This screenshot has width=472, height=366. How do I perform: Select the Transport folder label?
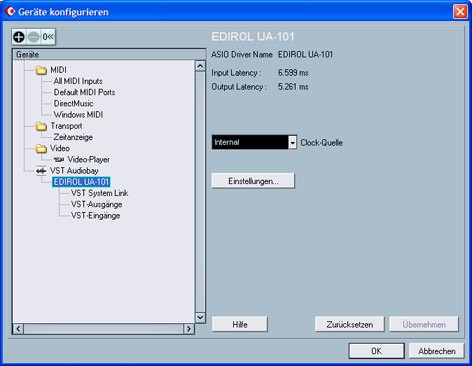(x=66, y=126)
